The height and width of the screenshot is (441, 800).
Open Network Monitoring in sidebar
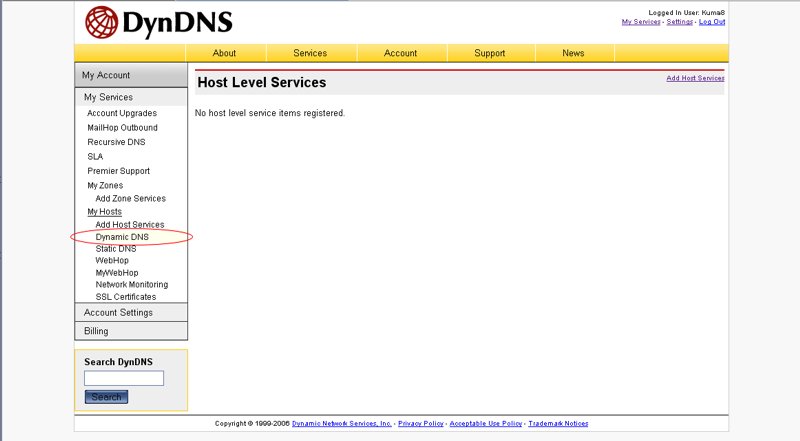tap(132, 285)
